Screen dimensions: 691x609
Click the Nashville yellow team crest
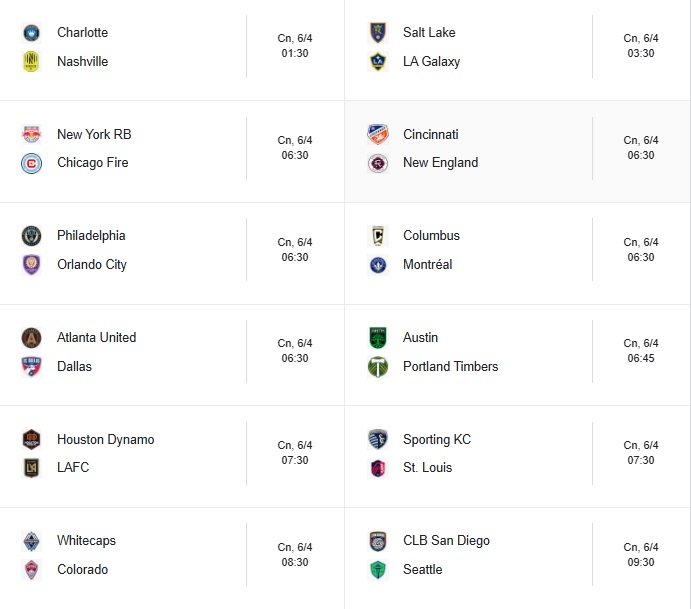[31, 62]
